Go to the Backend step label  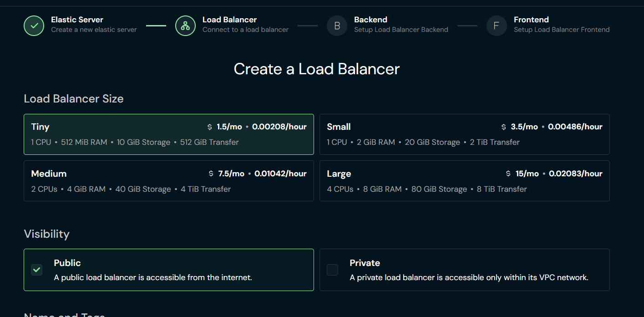(370, 20)
